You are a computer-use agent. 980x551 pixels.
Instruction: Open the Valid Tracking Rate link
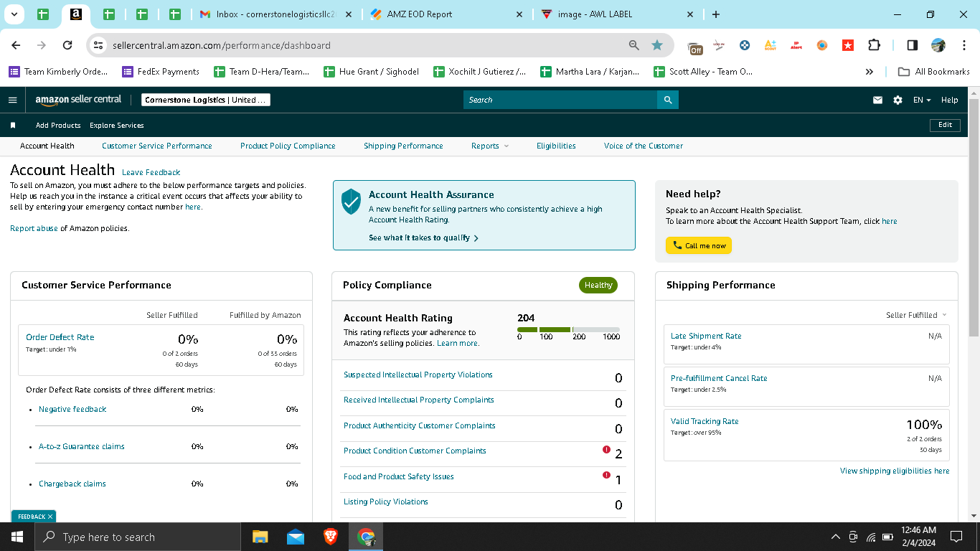705,421
